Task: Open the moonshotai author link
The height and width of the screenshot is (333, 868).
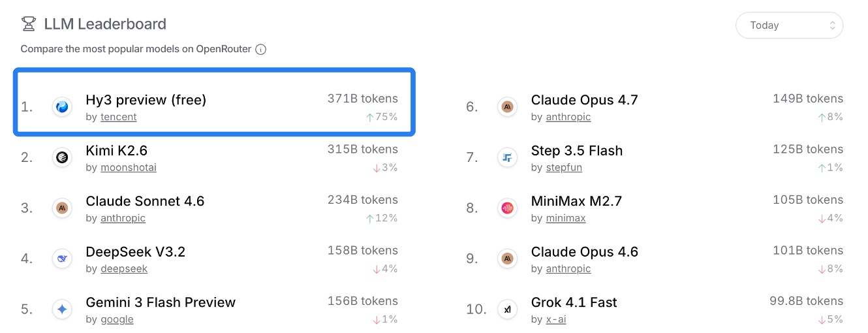Action: coord(128,168)
